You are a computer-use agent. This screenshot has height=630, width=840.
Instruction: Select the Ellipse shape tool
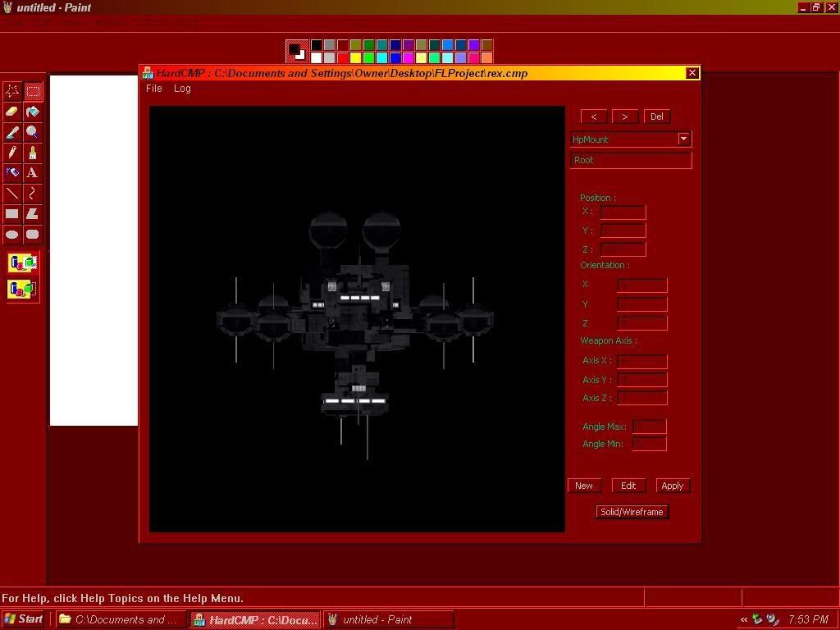tap(12, 235)
